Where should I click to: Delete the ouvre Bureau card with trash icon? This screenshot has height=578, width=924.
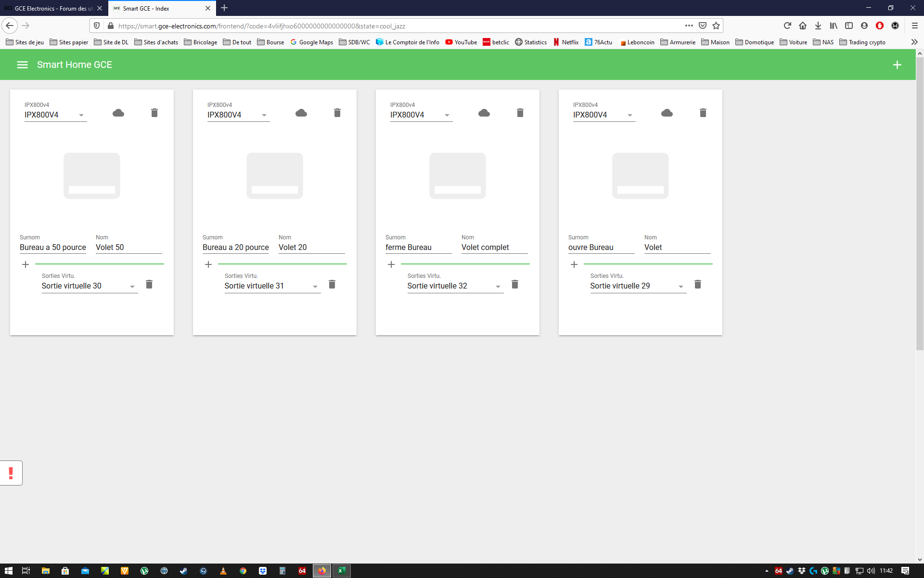pyautogui.click(x=703, y=113)
